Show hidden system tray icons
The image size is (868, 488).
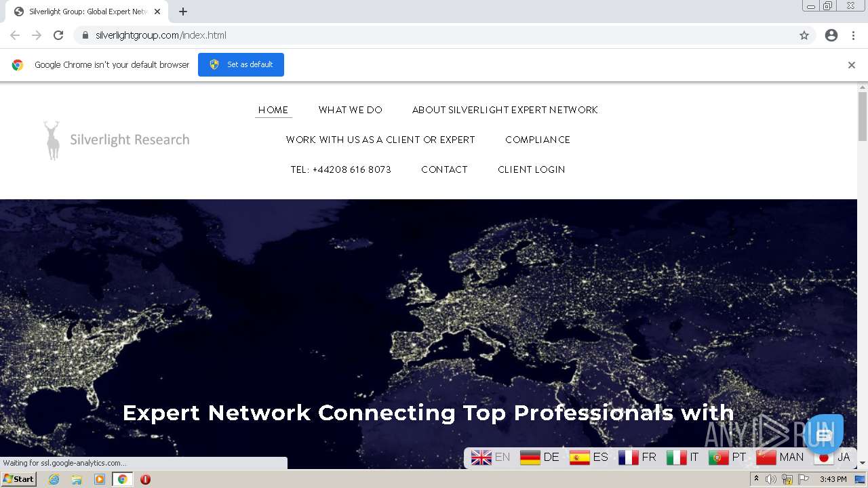756,479
